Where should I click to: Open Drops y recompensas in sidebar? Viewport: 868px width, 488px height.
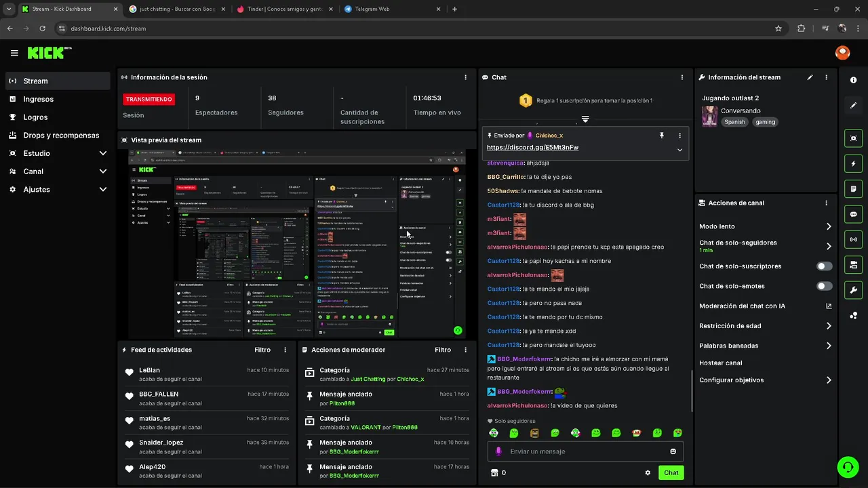click(x=58, y=135)
